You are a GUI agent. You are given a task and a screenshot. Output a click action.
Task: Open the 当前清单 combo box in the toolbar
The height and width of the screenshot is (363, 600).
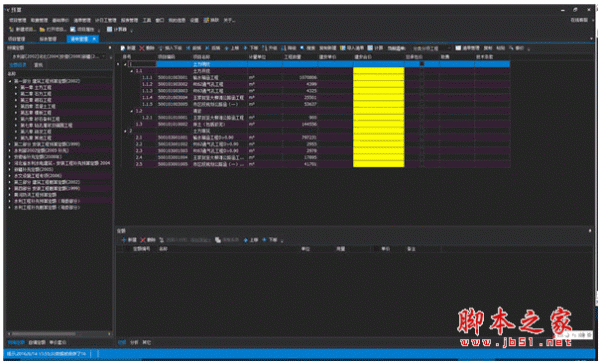point(432,48)
